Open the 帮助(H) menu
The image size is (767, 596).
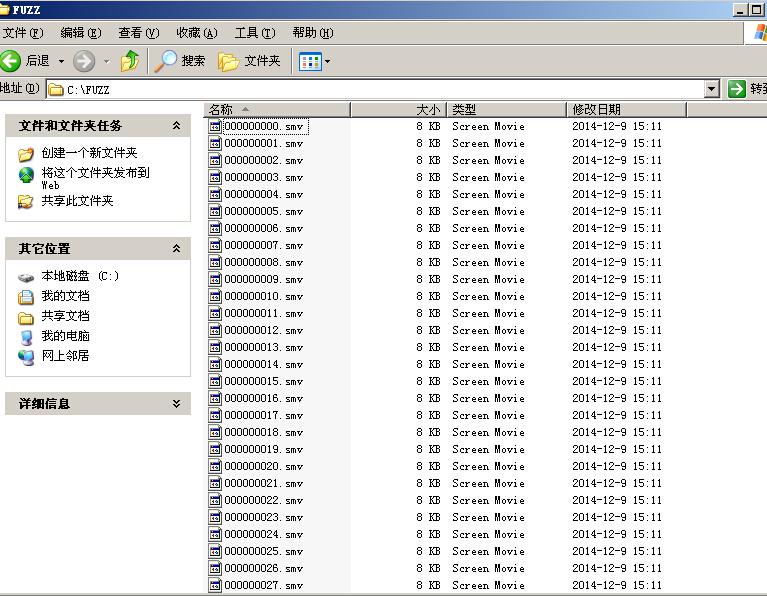pyautogui.click(x=313, y=33)
